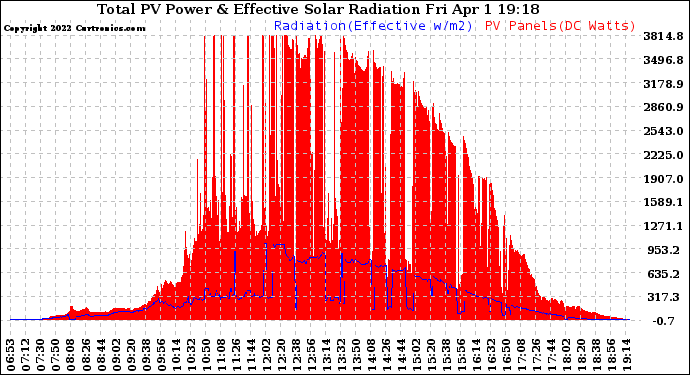Viewport: 690px width, 375px height.
Task: Click the 14:08 time axis label
Action: click(372, 355)
